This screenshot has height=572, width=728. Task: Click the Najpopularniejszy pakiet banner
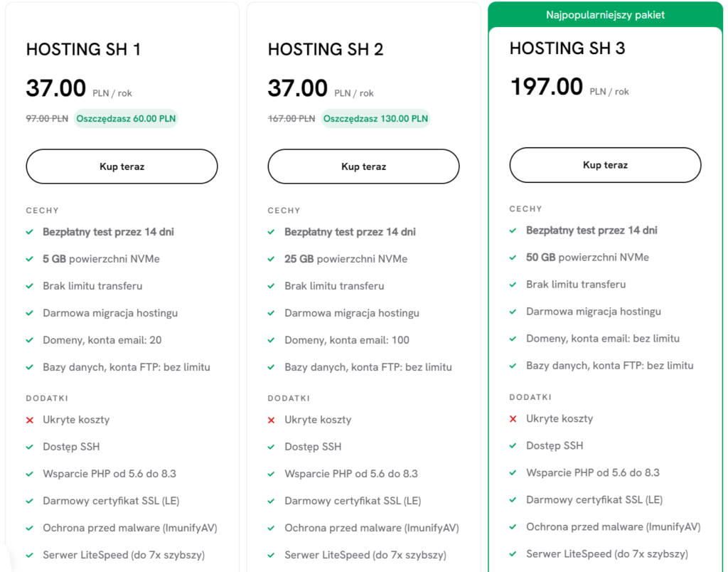pos(605,15)
